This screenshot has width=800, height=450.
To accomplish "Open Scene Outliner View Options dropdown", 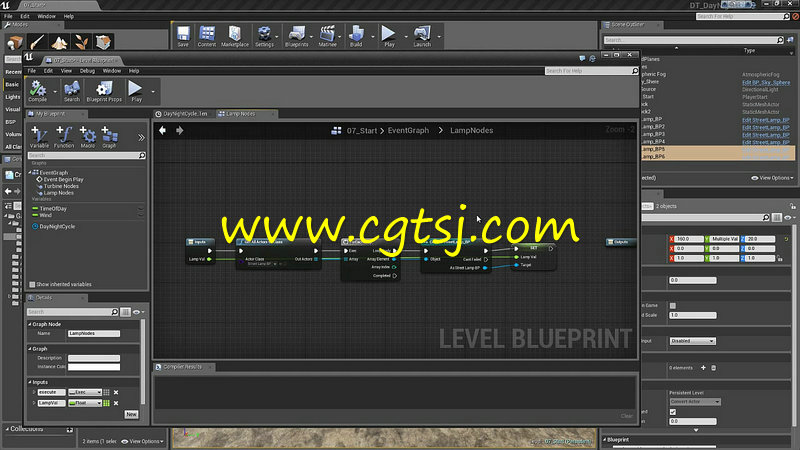I will tap(772, 178).
